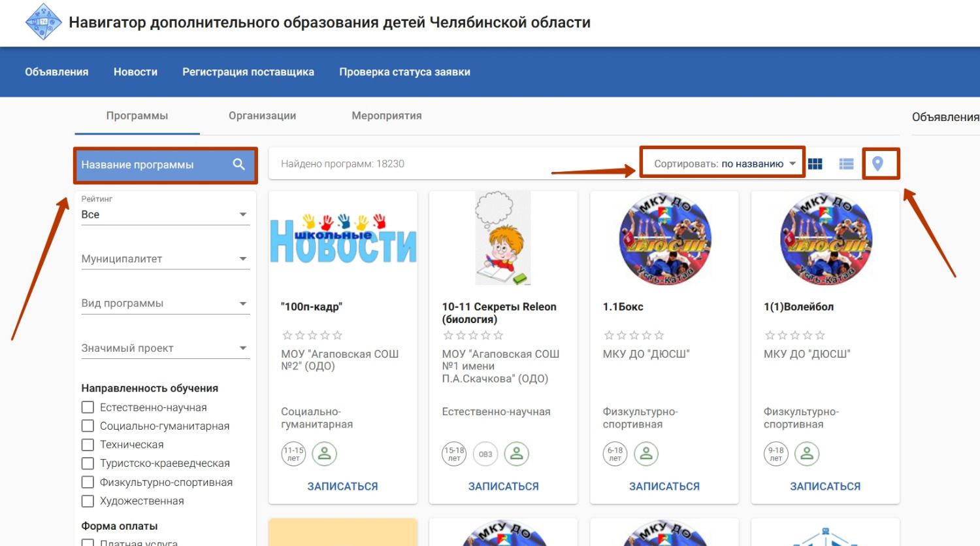Open the Муниципалитет dropdown
Screen dimensions: 980x546
[x=165, y=259]
